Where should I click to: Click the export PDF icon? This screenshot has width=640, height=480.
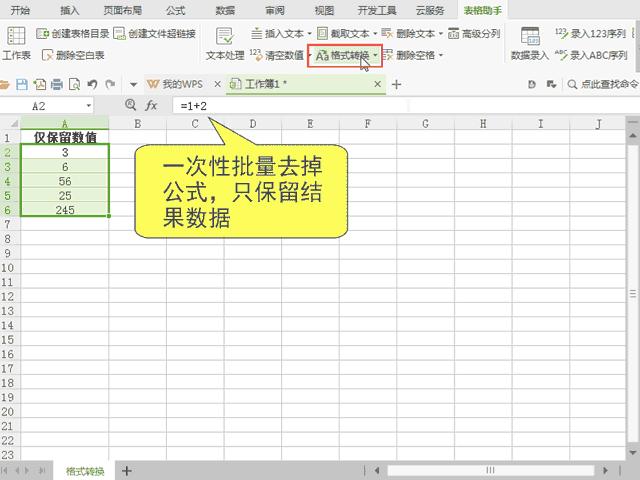(40, 84)
